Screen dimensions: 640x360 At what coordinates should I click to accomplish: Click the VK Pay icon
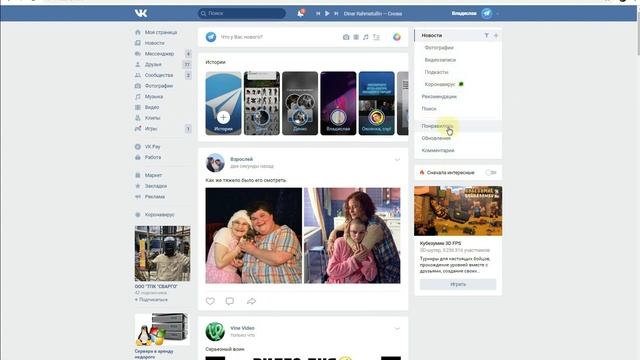(138, 147)
